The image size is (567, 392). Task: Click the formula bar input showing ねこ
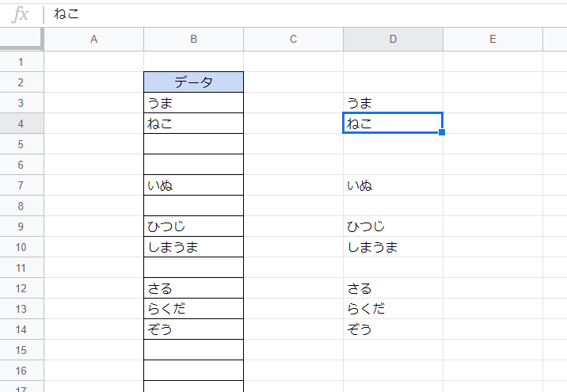(x=301, y=14)
